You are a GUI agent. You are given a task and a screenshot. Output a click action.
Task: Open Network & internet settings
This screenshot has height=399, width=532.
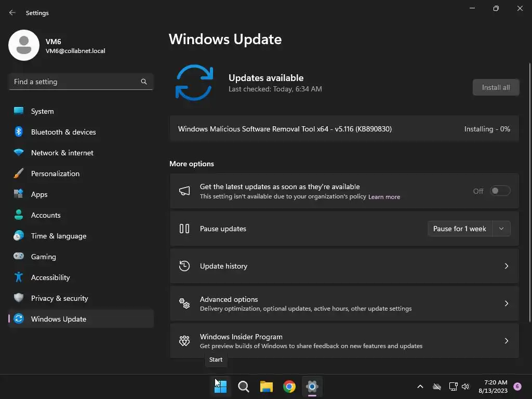click(x=81, y=152)
